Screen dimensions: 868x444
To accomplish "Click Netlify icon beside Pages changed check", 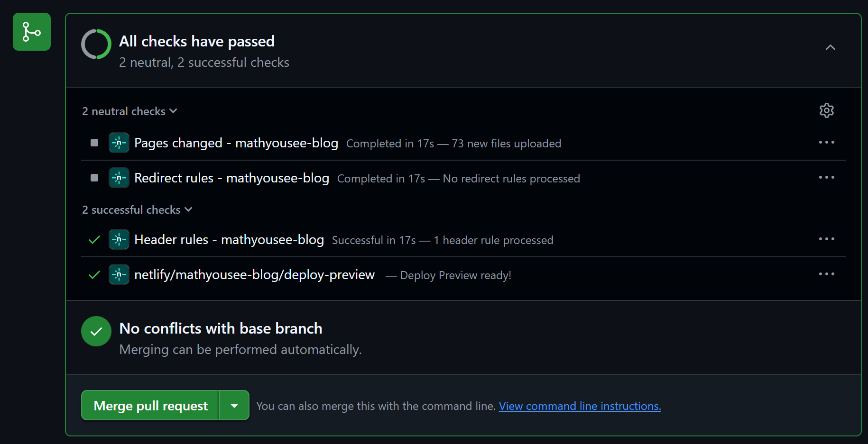I will coord(119,143).
